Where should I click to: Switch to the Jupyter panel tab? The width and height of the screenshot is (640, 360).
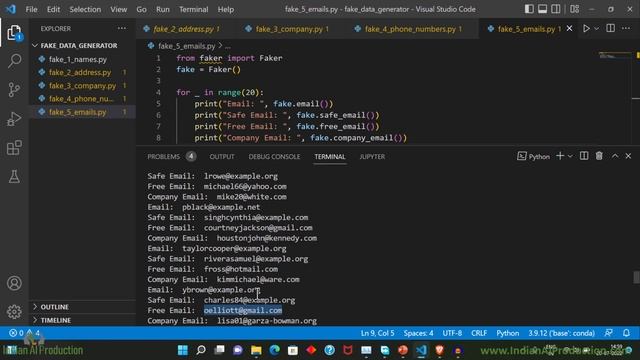coord(372,156)
